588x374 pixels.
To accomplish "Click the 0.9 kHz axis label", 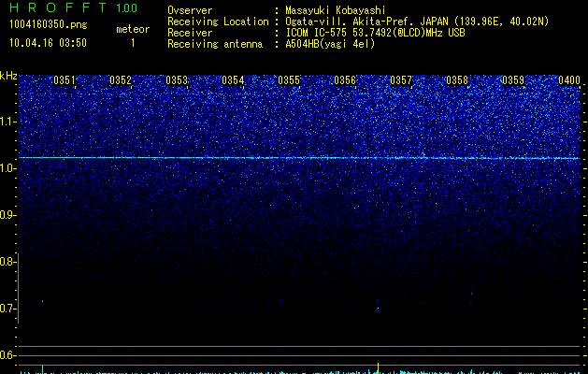I will (x=7, y=215).
